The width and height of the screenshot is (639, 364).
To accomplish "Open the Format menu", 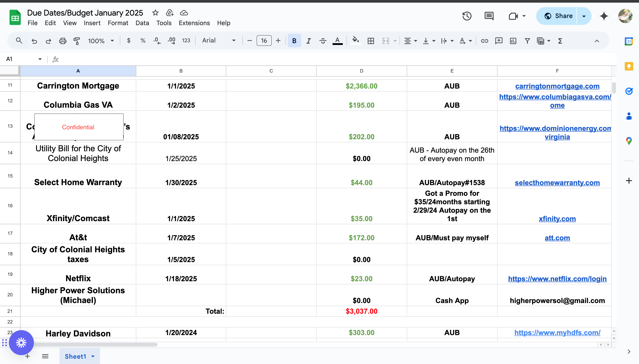I will (x=118, y=23).
